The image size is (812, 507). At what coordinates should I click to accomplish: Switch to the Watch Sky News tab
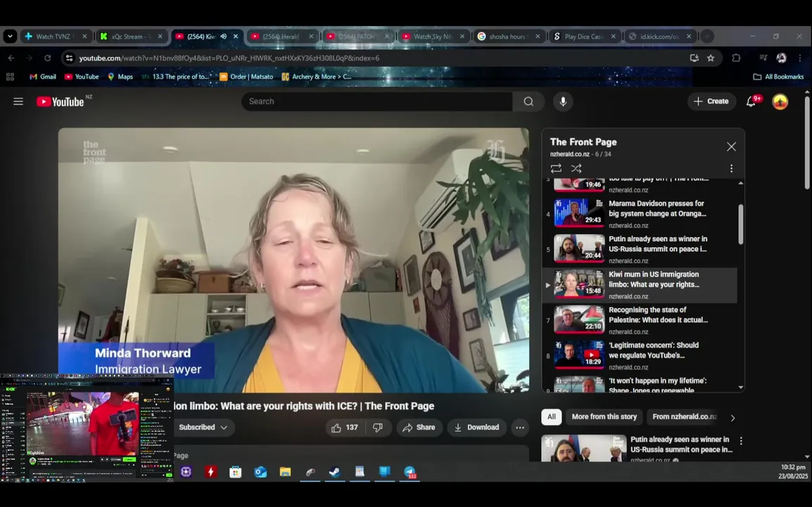pyautogui.click(x=433, y=37)
